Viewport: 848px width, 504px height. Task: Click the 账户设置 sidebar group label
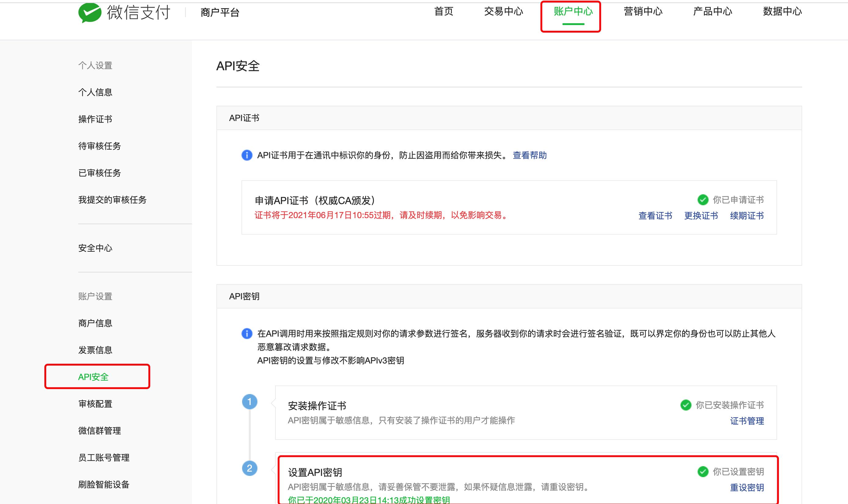(95, 296)
